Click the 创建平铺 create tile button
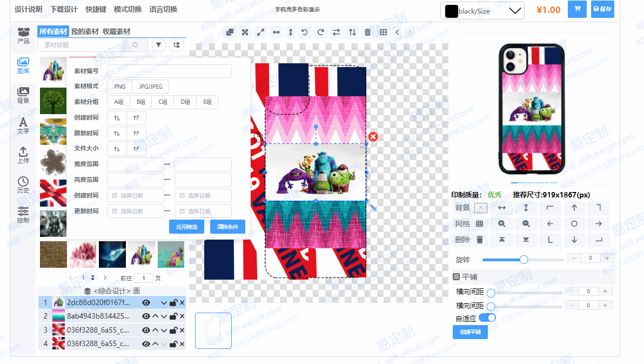 point(470,332)
